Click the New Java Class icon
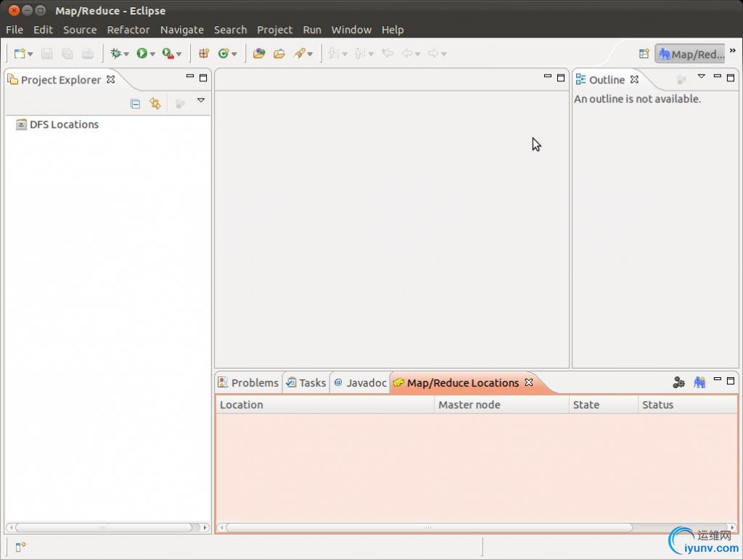Image resolution: width=743 pixels, height=560 pixels. [223, 53]
